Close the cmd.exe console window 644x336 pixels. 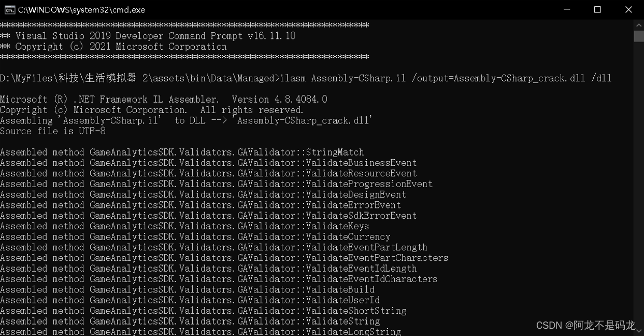628,10
